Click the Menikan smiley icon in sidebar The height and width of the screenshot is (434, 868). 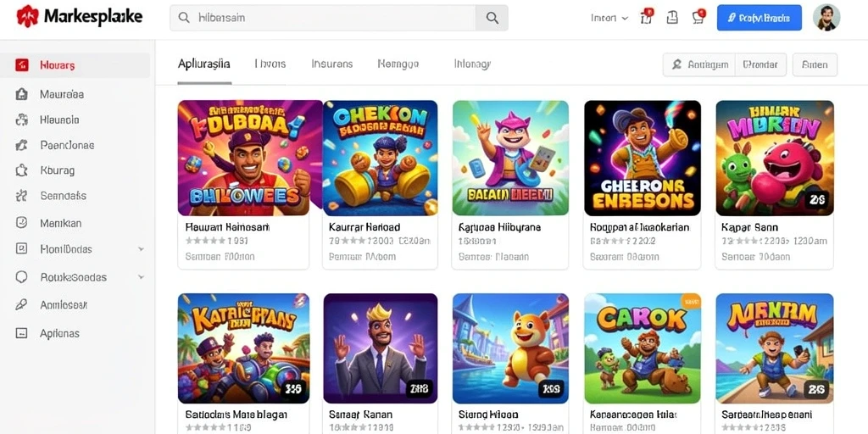(21, 223)
